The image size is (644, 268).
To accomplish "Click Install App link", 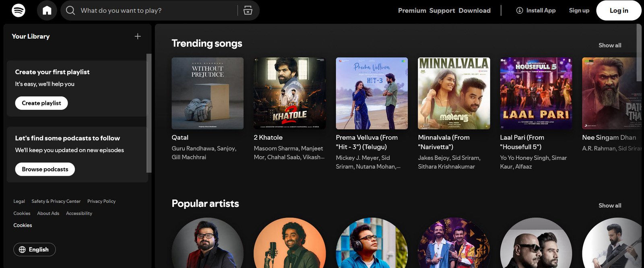I will [536, 10].
